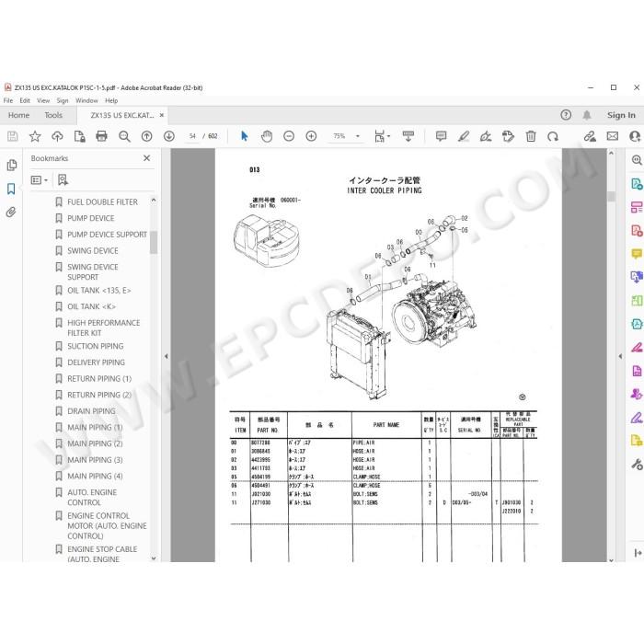Click the scrolling mode download icon
Screen dimensions: 644x644
coord(408,136)
